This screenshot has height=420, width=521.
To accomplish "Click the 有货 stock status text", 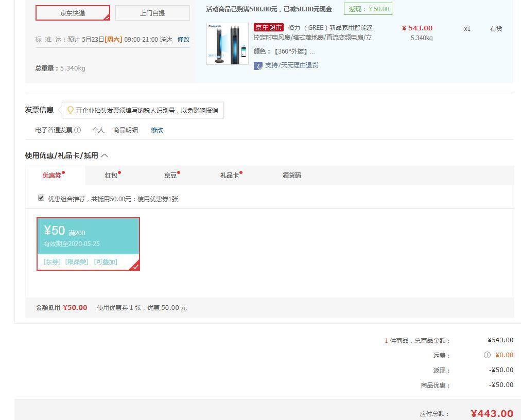I will pyautogui.click(x=496, y=29).
